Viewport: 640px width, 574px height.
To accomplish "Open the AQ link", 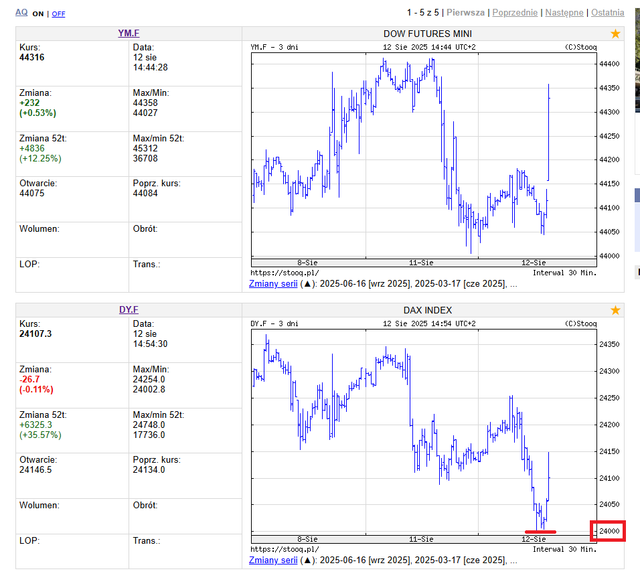I will click(x=22, y=13).
